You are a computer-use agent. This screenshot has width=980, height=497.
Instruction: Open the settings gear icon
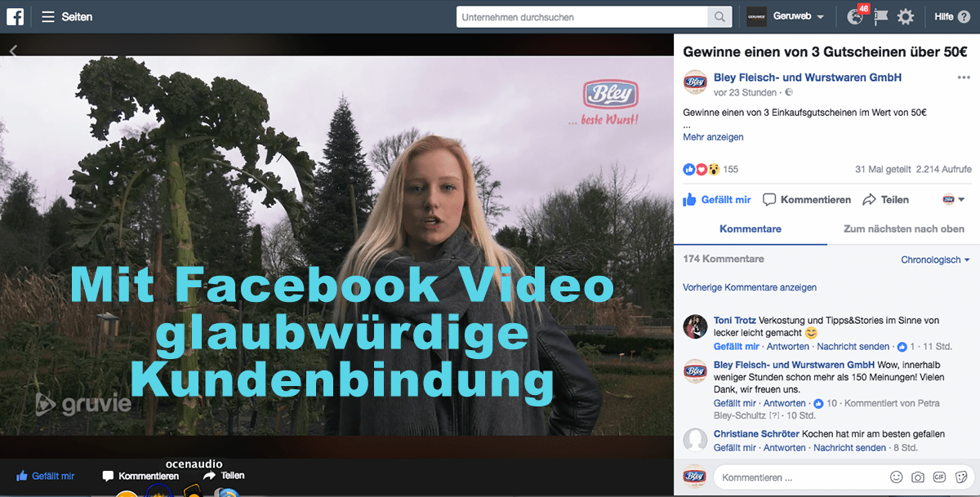pyautogui.click(x=906, y=16)
